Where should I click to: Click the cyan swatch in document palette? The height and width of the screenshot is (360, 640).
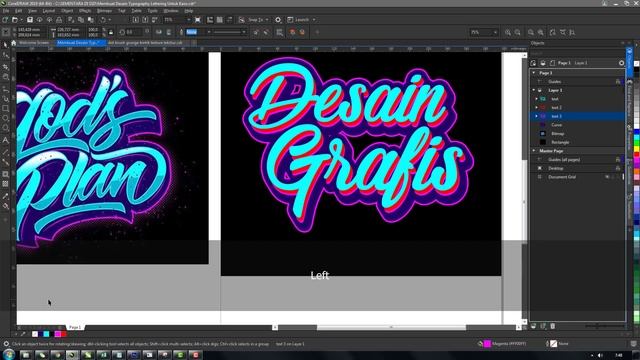coord(46,334)
